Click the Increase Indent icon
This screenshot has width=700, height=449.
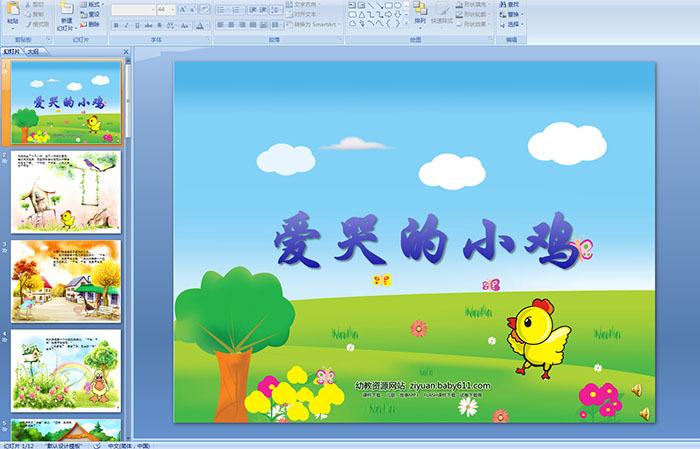[x=263, y=9]
